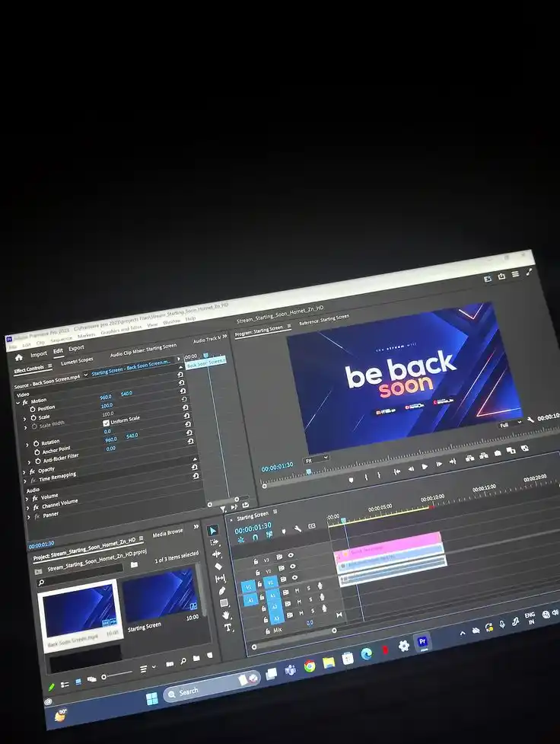Expand the Scale property
This screenshot has height=744, width=560.
24,419
